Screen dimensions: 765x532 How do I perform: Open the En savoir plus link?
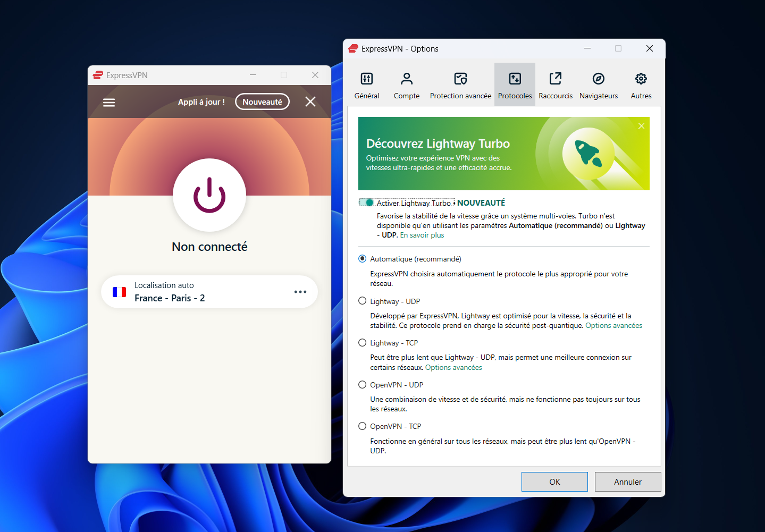coord(421,235)
